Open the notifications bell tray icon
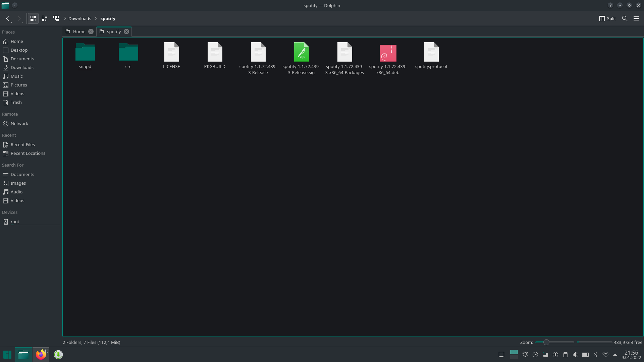 [x=525, y=355]
